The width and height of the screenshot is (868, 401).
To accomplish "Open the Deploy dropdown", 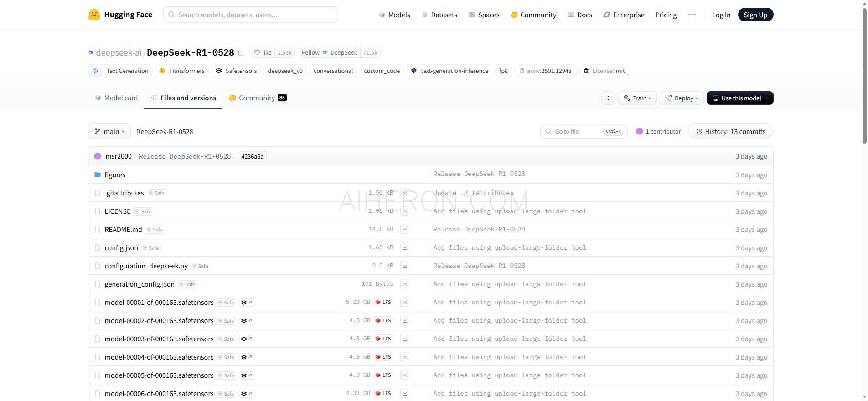I will 682,98.
